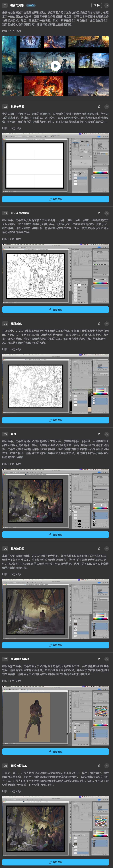Open the lesson 07 single character preview image
The width and height of the screenshot is (113, 868).
[x=56, y=716]
